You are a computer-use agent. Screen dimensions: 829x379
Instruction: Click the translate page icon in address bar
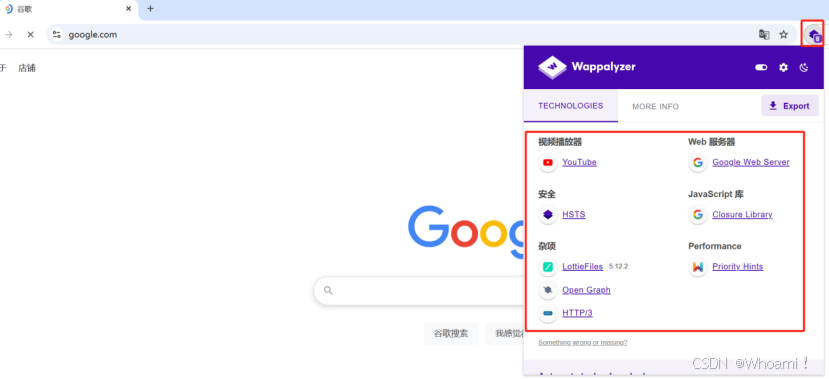[764, 35]
